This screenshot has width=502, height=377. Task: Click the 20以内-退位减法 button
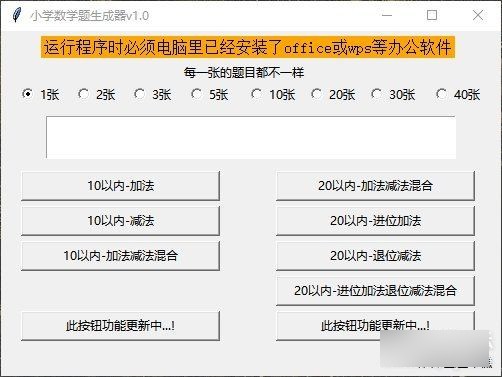(x=375, y=256)
